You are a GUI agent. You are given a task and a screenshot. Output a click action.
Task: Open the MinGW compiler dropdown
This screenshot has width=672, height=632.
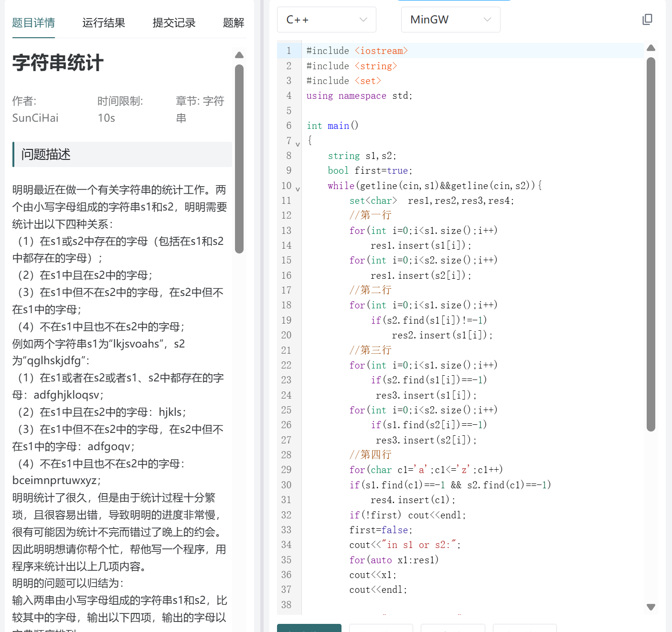click(450, 20)
